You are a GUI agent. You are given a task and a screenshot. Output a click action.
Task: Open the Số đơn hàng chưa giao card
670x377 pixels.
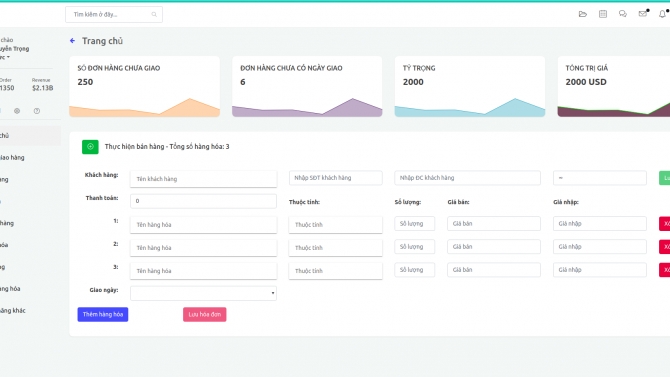point(144,86)
